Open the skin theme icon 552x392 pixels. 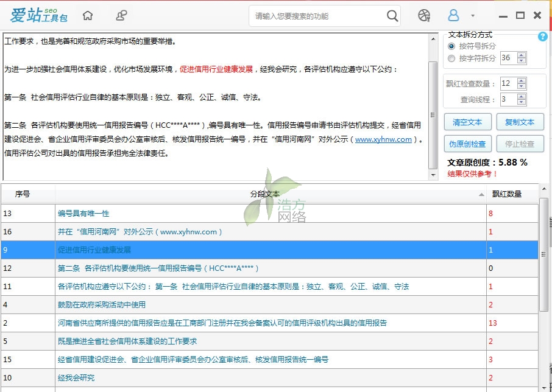tap(424, 15)
